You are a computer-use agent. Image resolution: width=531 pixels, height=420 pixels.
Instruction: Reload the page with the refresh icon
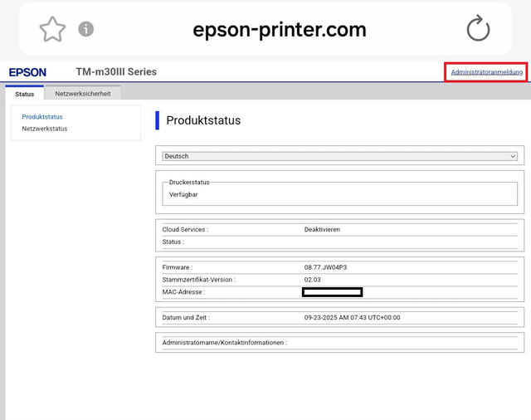click(x=478, y=29)
